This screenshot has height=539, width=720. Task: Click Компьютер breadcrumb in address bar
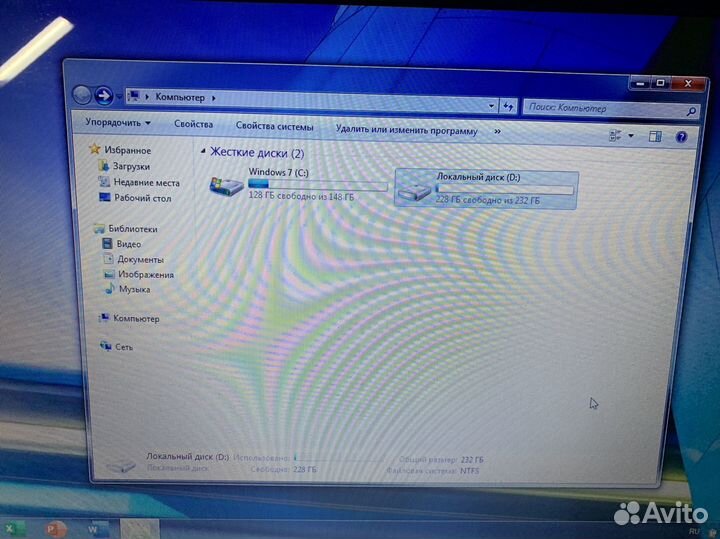[x=180, y=97]
